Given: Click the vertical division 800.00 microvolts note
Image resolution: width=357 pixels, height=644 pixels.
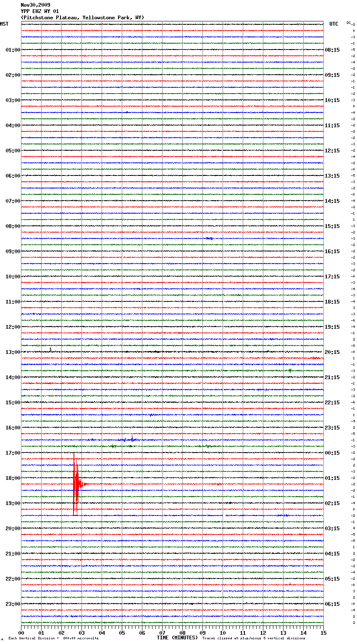Looking at the screenshot, I should (53, 639).
